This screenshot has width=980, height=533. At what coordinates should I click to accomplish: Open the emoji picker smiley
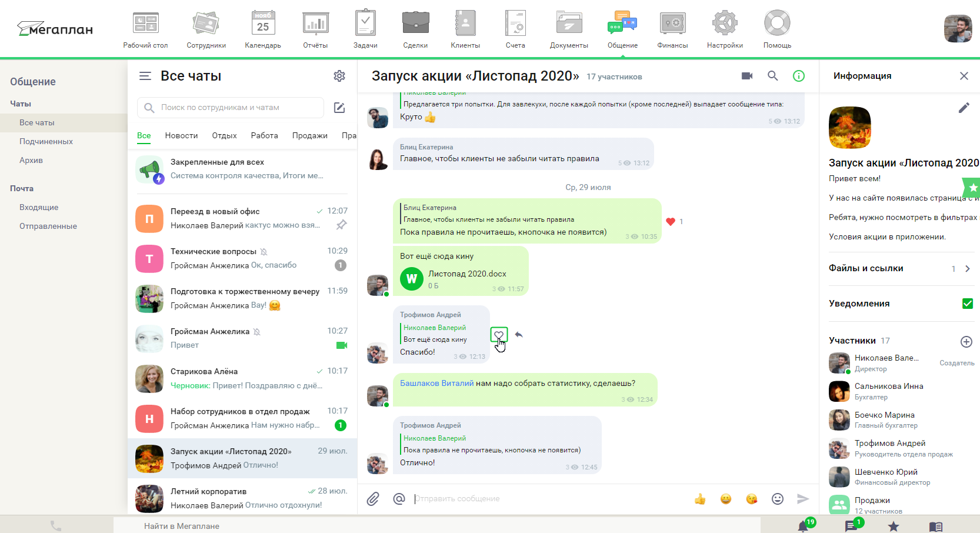(x=778, y=499)
